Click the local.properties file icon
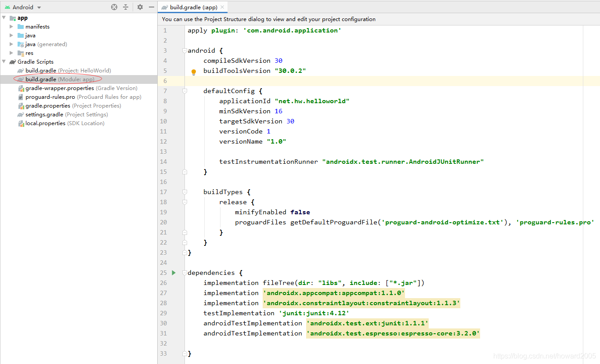The height and width of the screenshot is (364, 600). [21, 123]
